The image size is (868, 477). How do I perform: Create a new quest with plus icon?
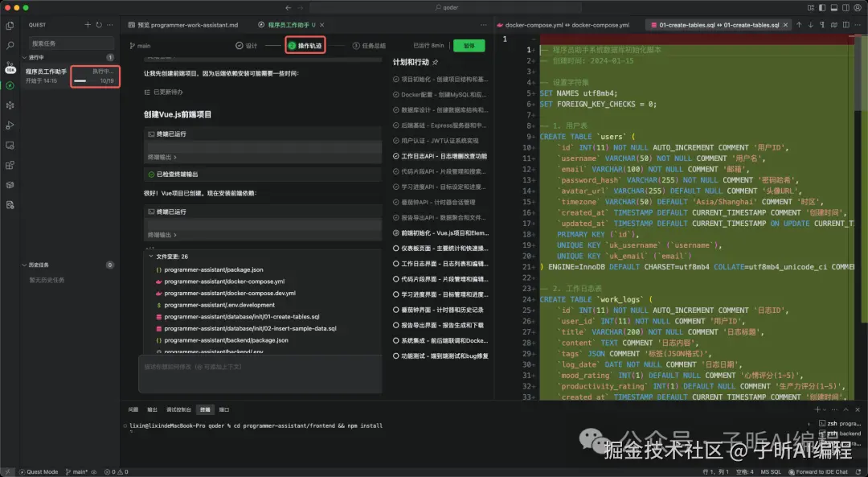click(x=88, y=25)
